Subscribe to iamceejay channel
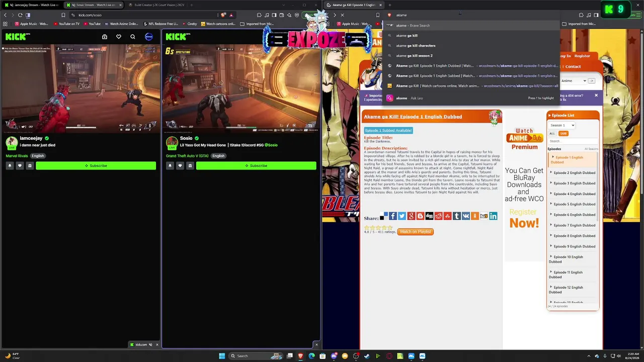Image resolution: width=644 pixels, height=362 pixels. (96, 165)
